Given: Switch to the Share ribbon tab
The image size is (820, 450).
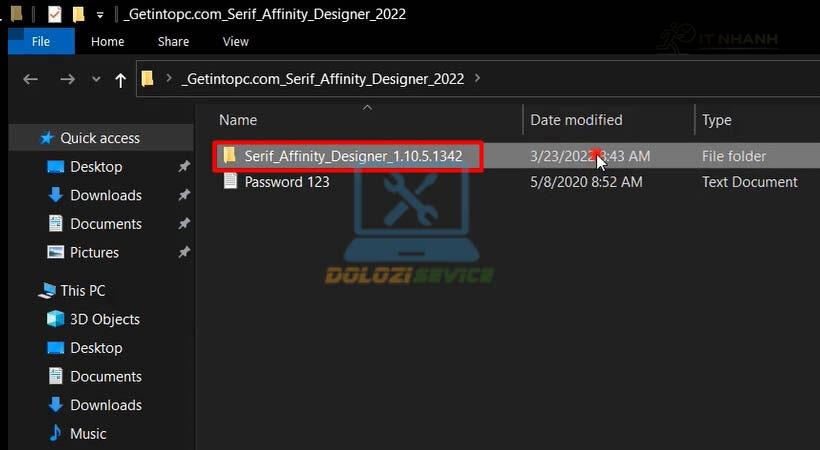Looking at the screenshot, I should coord(173,41).
